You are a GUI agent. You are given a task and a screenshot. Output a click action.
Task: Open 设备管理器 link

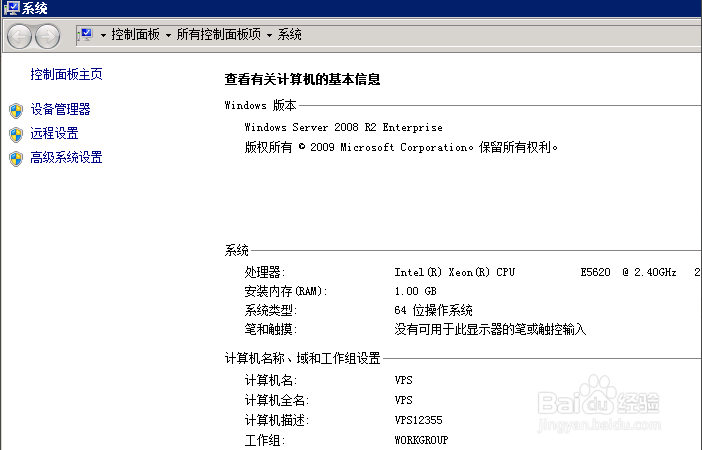point(60,109)
